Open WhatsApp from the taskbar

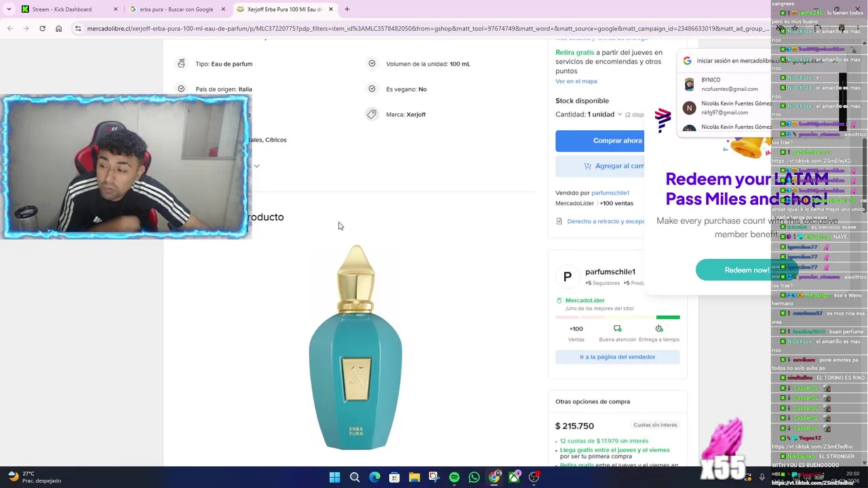pos(474,477)
